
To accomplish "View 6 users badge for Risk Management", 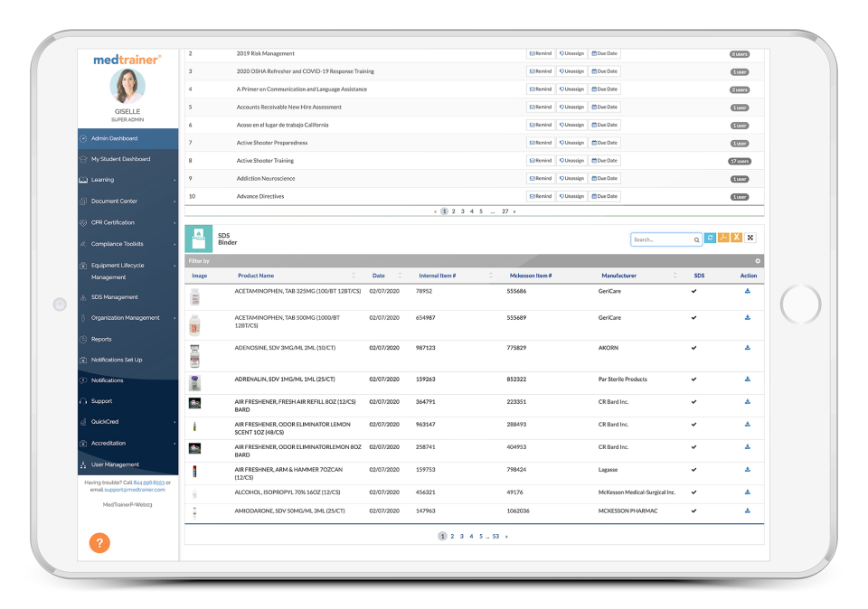I will (740, 54).
